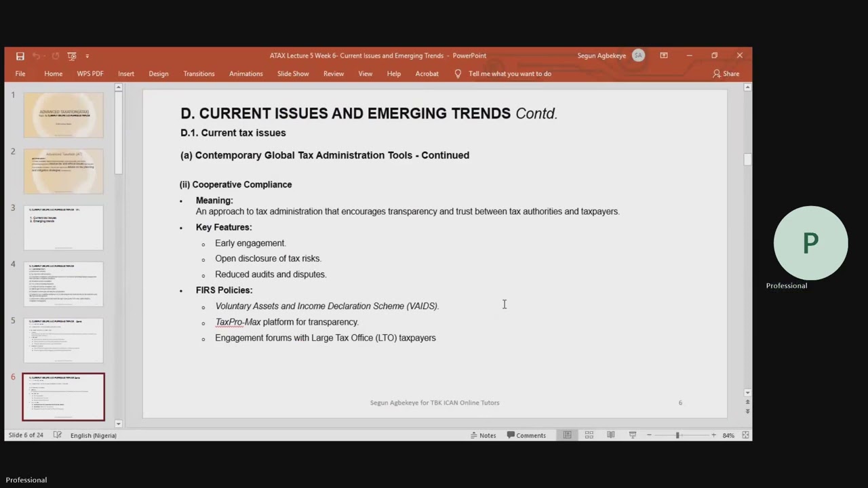Select slide 1 thumbnail
The width and height of the screenshot is (868, 488).
click(x=64, y=115)
